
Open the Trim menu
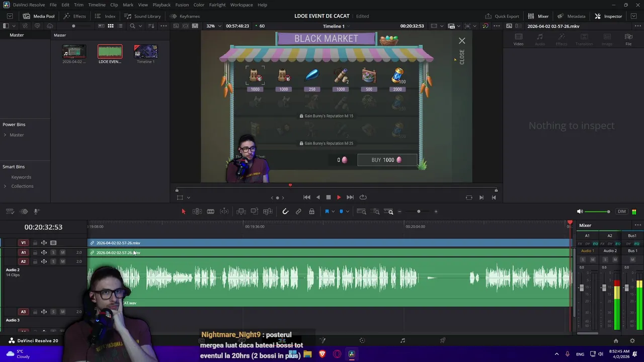[x=78, y=5]
